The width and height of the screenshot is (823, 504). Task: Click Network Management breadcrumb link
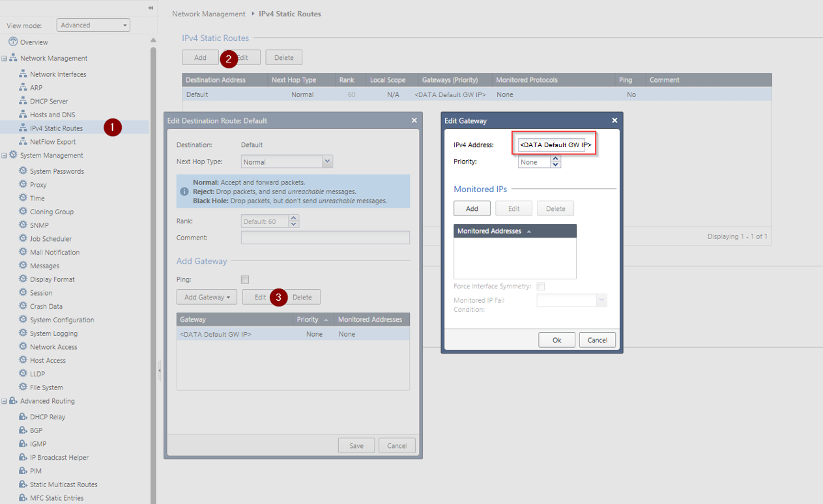(209, 14)
